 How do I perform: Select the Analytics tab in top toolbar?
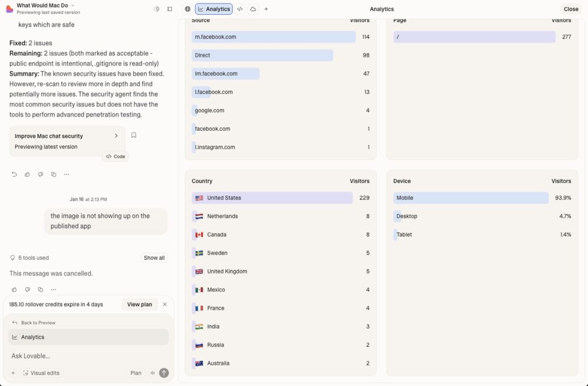point(214,9)
